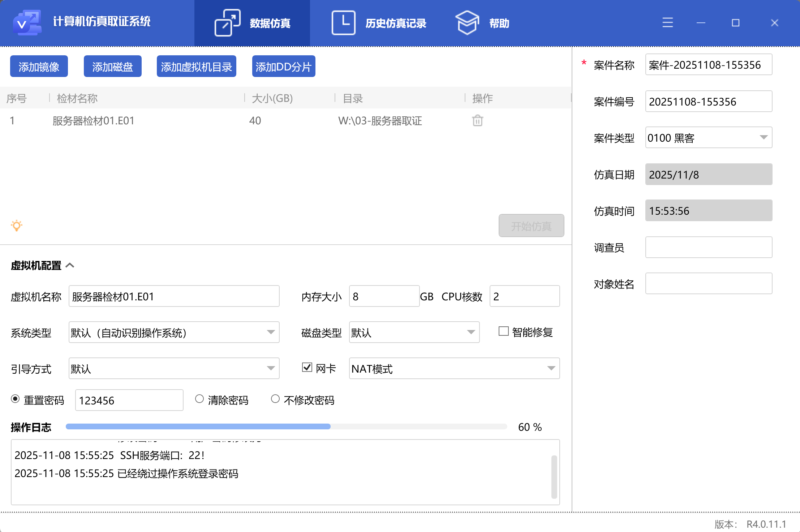The width and height of the screenshot is (800, 532).
Task: Uncheck the 网卡 checkbox
Action: (x=307, y=368)
